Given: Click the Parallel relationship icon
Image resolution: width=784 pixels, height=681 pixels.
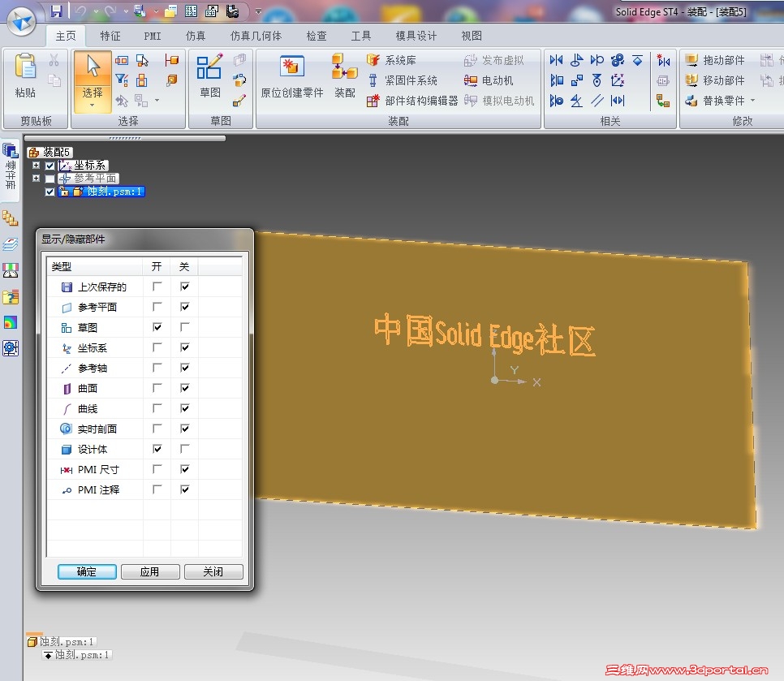Looking at the screenshot, I should (597, 101).
